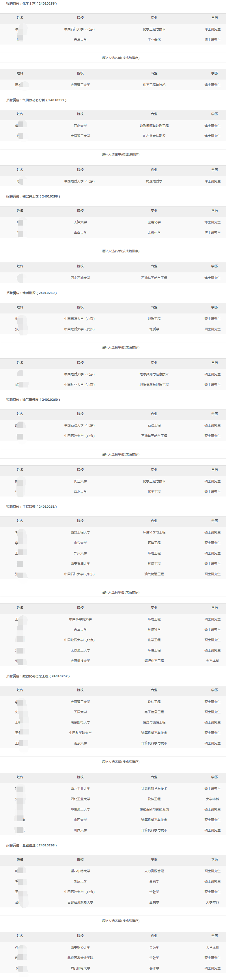The width and height of the screenshot is (226, 980).
Task: Click the 模式识别与智能系统 major cell
Action: click(154, 809)
